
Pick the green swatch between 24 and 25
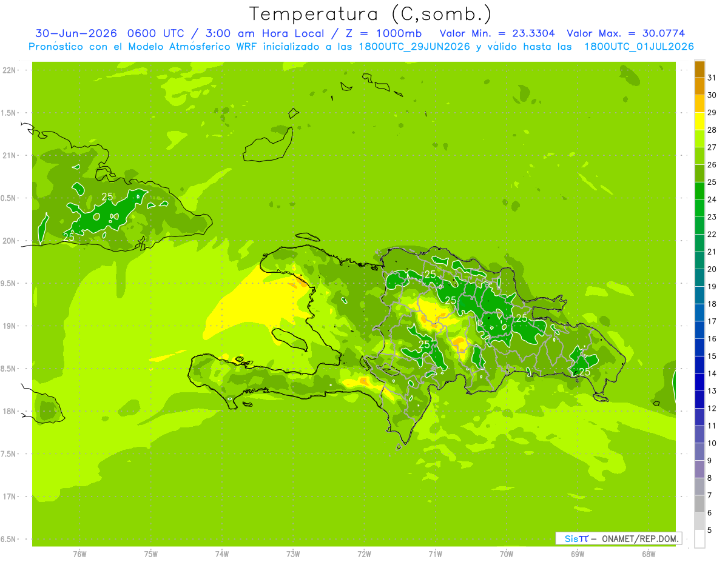[x=699, y=191]
